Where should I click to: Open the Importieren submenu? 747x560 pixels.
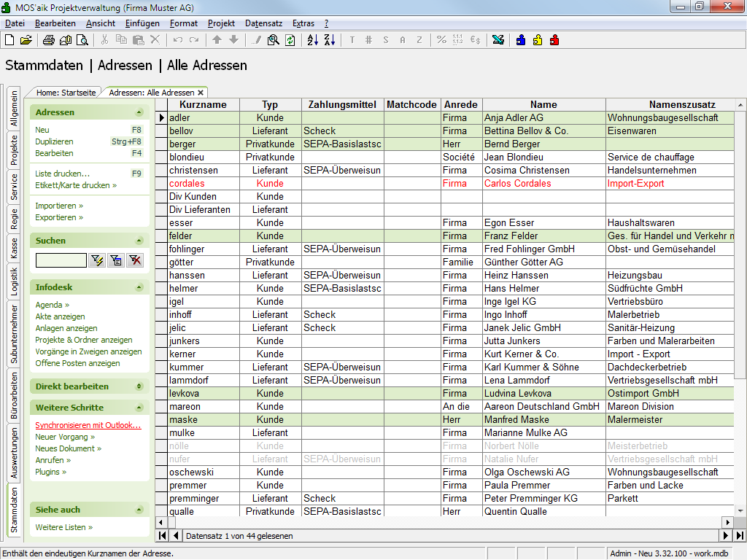pyautogui.click(x=59, y=206)
